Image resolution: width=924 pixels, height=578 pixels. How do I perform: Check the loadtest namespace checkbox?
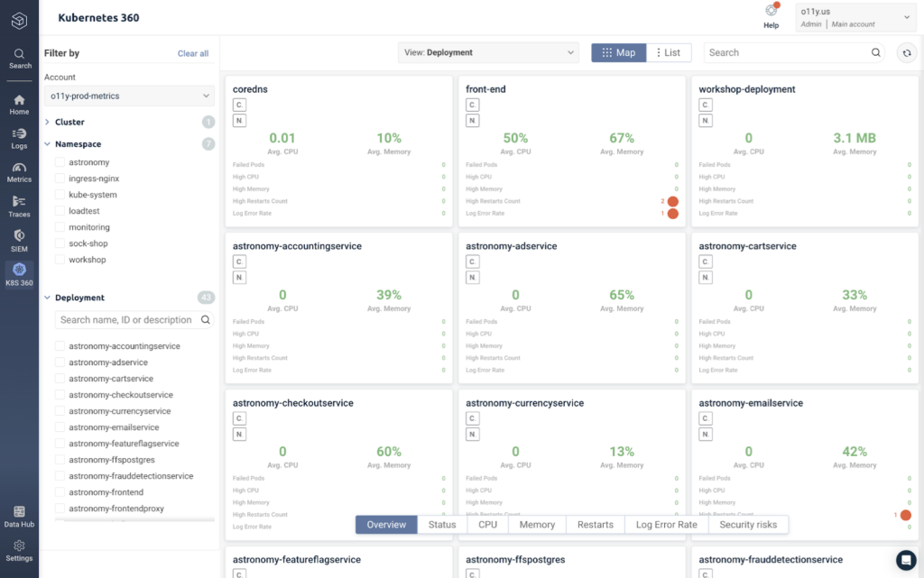[x=60, y=211]
